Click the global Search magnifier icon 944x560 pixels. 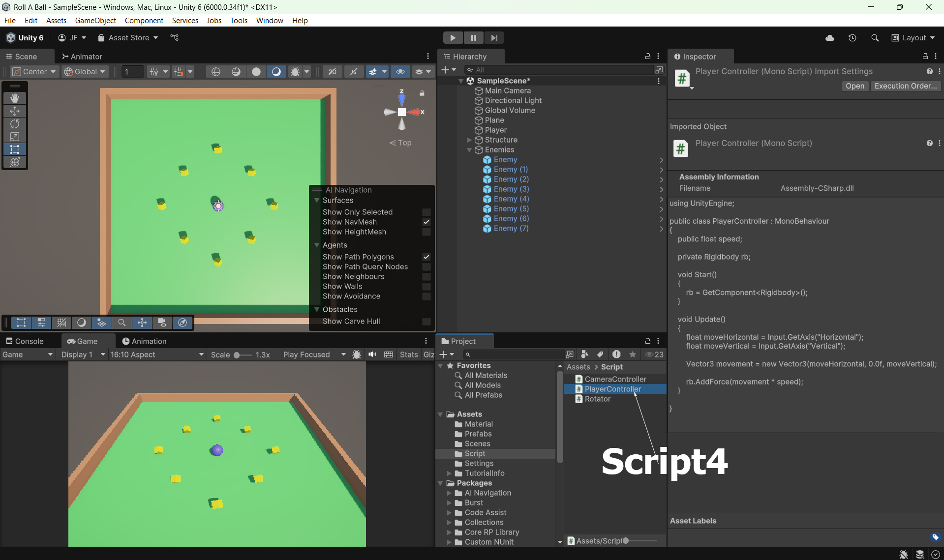pyautogui.click(x=875, y=38)
